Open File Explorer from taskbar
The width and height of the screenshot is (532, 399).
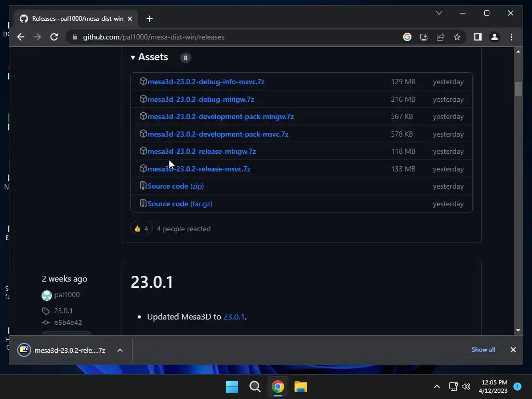point(301,387)
